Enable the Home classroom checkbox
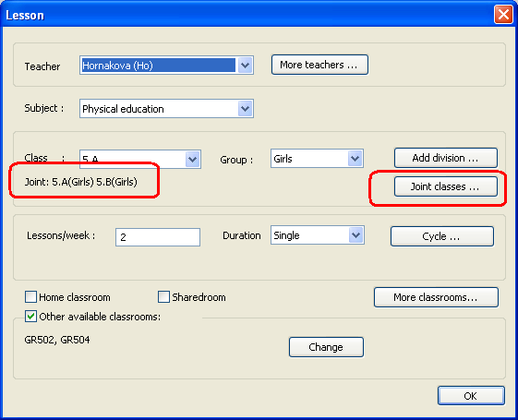The image size is (518, 420). point(30,297)
